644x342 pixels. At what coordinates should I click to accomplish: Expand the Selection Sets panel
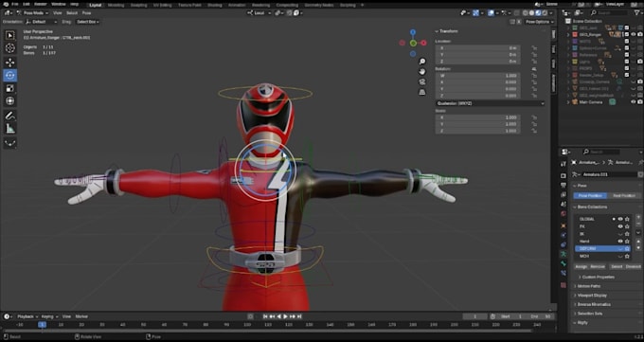pyautogui.click(x=590, y=314)
